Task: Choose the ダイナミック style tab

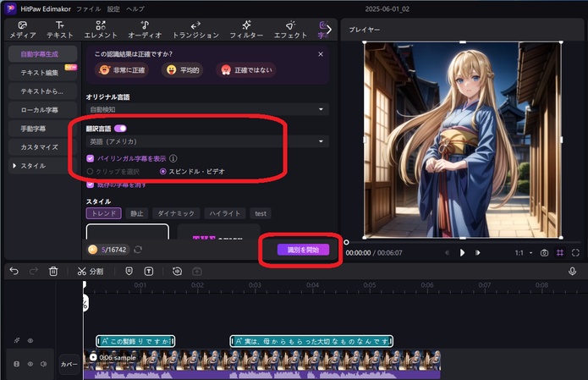Action: click(x=176, y=213)
